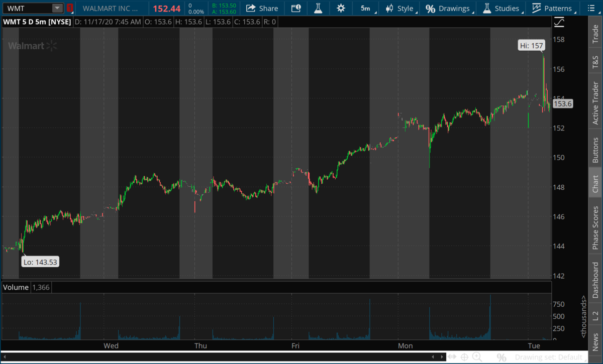This screenshot has height=364, width=603.
Task: Click the Thu date axis label
Action: pos(200,346)
